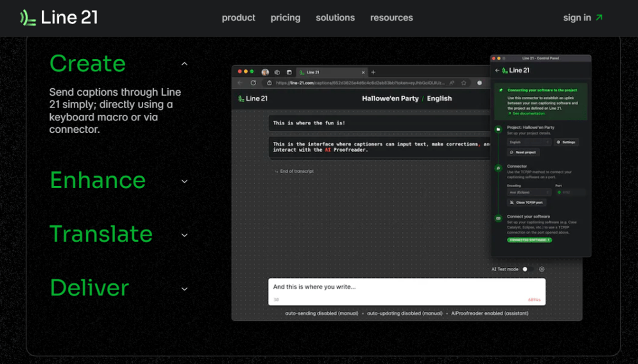638x364 pixels.
Task: Click AiProofreader enabled (assistant) status
Action: click(x=490, y=313)
